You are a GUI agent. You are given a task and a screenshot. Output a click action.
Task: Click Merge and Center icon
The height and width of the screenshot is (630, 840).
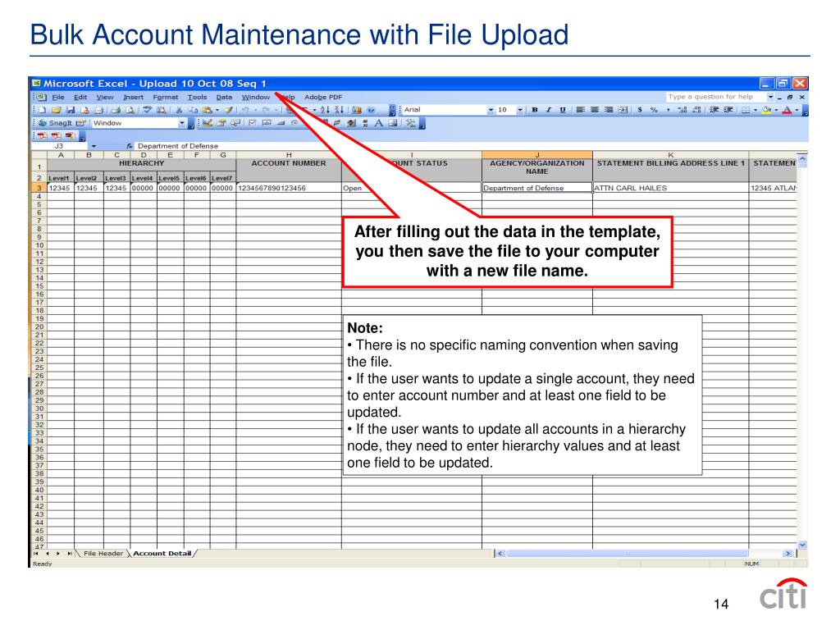click(x=622, y=110)
